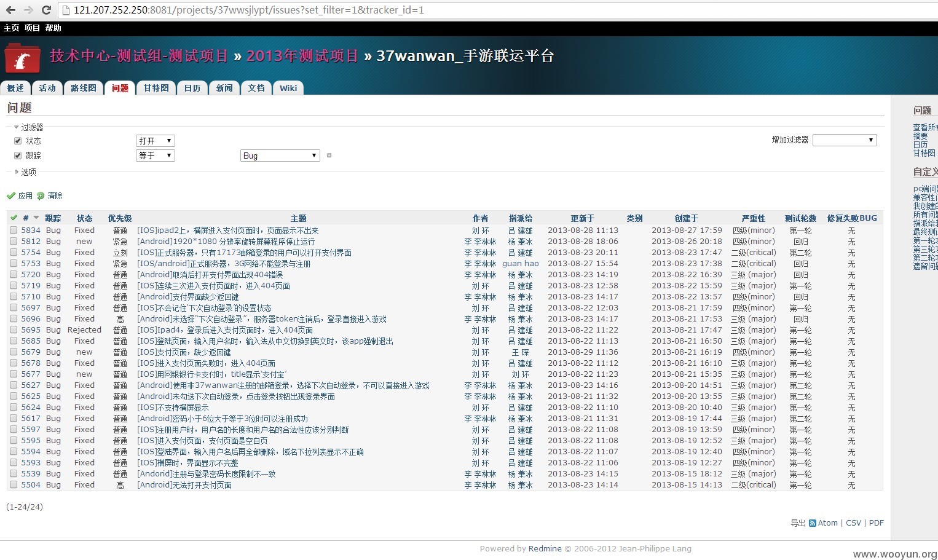Sort the table by the 优先级 column
Screen dimensions: 938x560
click(120, 218)
